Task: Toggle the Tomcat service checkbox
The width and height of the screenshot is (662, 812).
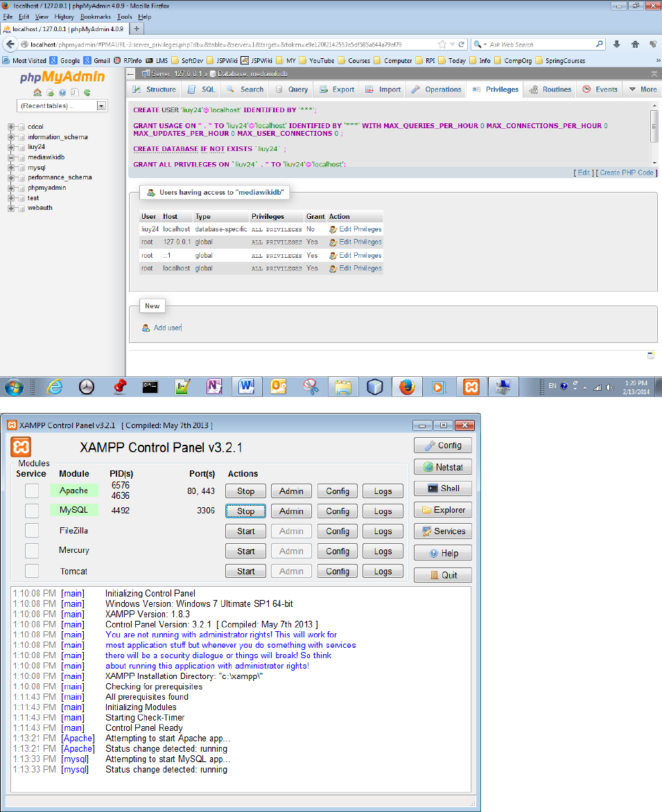Action: click(32, 571)
